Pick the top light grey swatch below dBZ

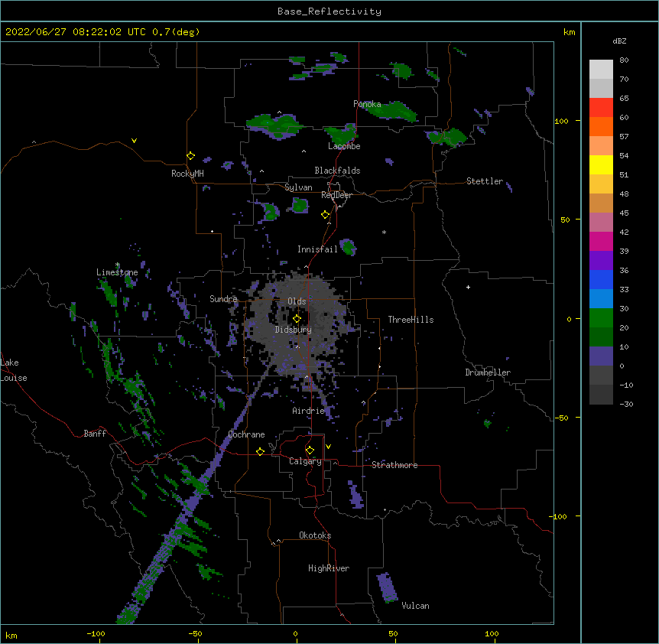[x=601, y=69]
